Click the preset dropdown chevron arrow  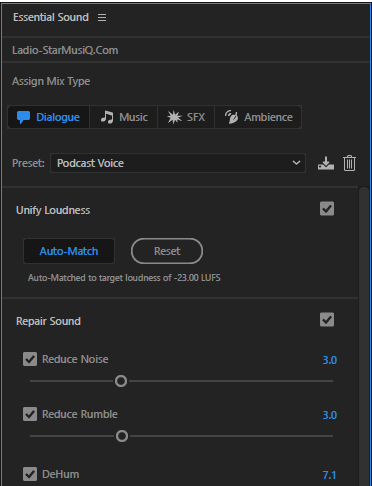click(x=296, y=163)
